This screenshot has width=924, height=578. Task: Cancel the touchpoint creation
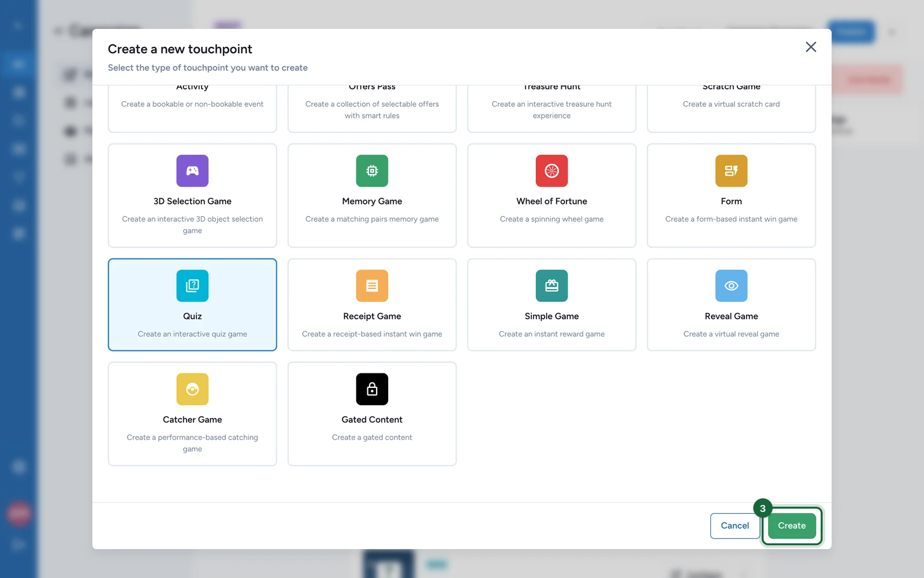pos(735,525)
